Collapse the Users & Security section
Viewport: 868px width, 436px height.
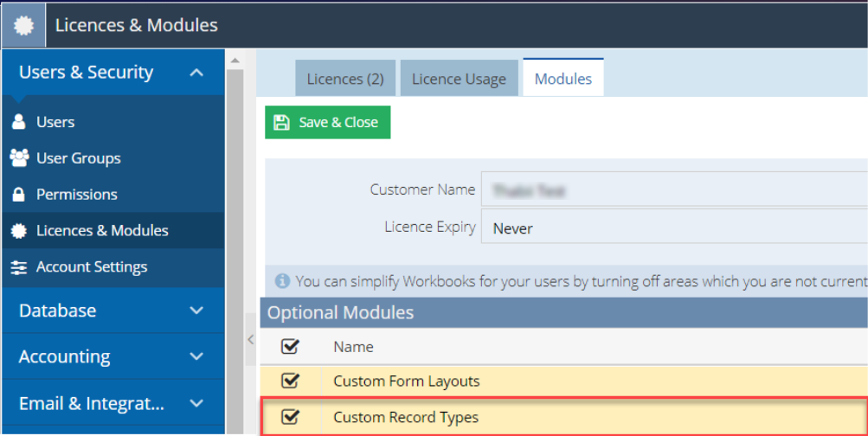pos(196,73)
